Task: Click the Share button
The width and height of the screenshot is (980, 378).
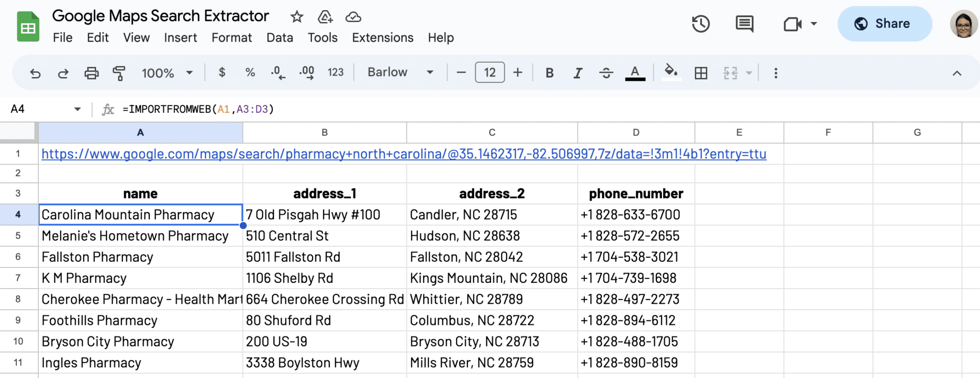Action: pos(884,24)
